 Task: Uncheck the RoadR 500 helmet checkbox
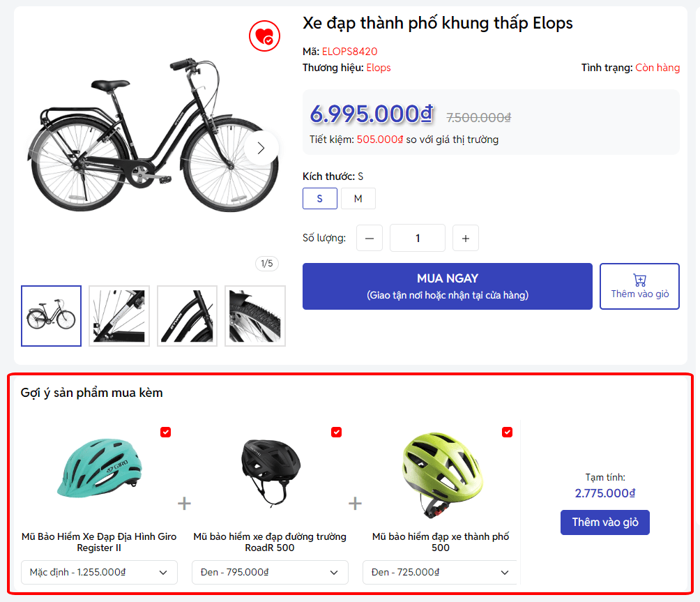click(x=336, y=432)
